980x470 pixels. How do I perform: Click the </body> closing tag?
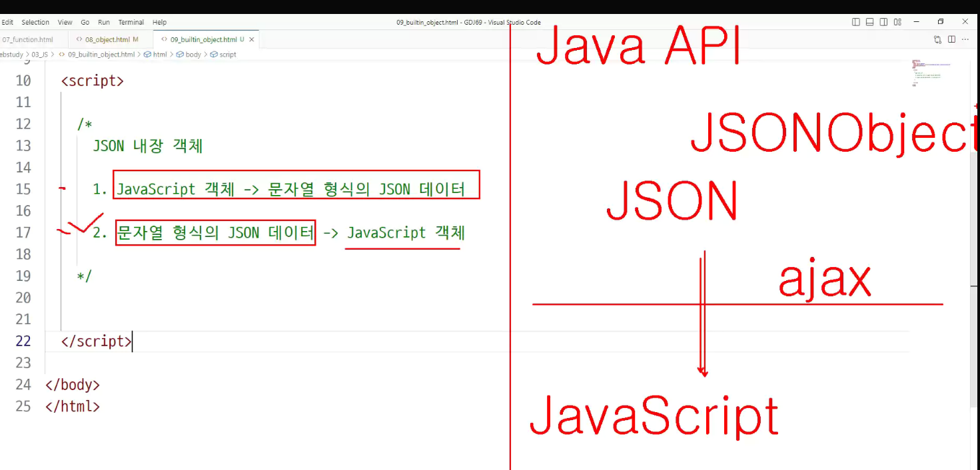pyautogui.click(x=73, y=385)
